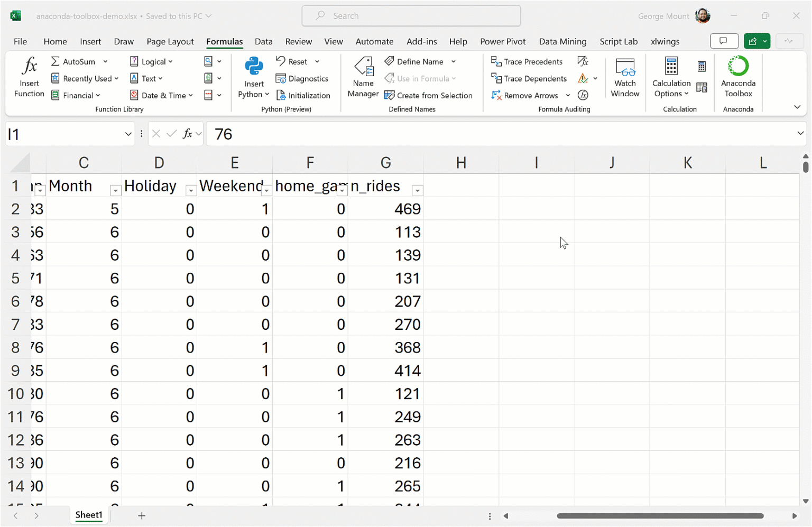Open the n_rides column filter dropdown
812x527 pixels.
tap(418, 190)
